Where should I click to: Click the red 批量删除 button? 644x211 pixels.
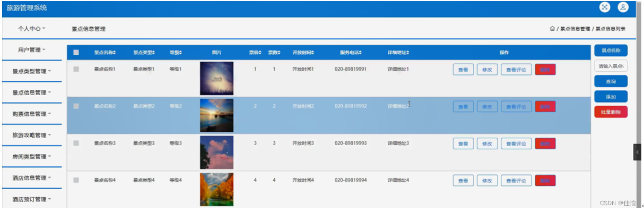click(611, 112)
